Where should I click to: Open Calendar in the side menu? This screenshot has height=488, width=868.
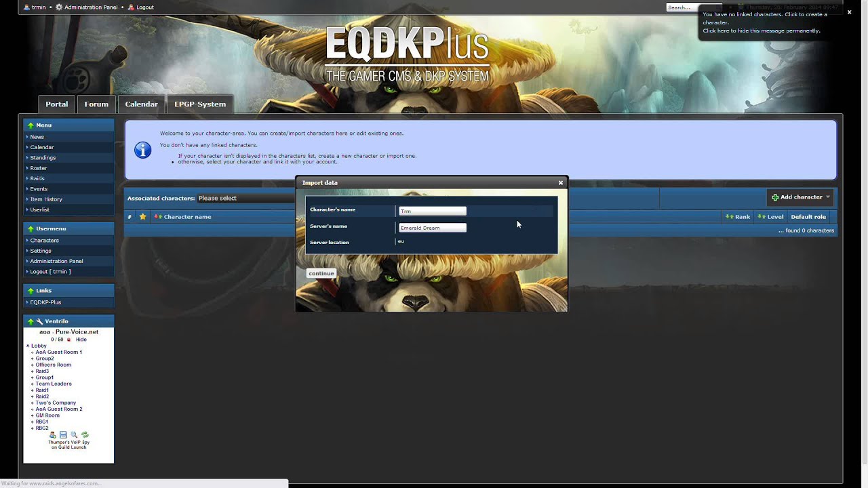(x=41, y=147)
